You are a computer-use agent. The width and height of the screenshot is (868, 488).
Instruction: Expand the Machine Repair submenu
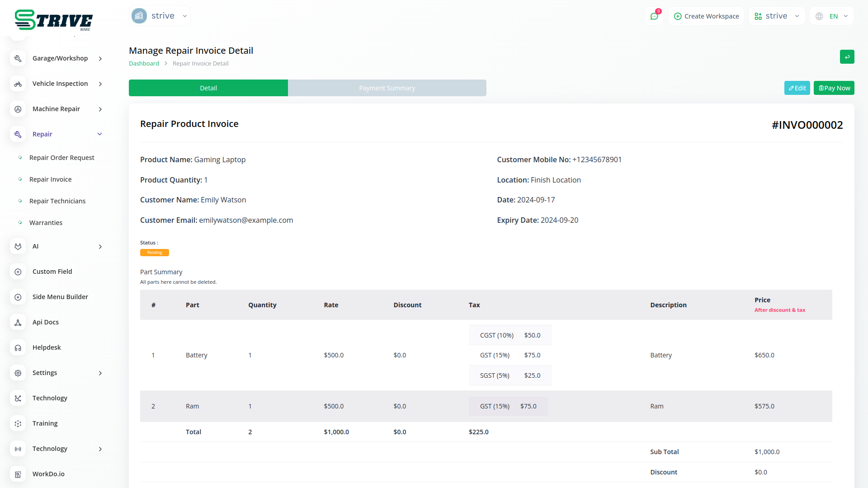[100, 109]
